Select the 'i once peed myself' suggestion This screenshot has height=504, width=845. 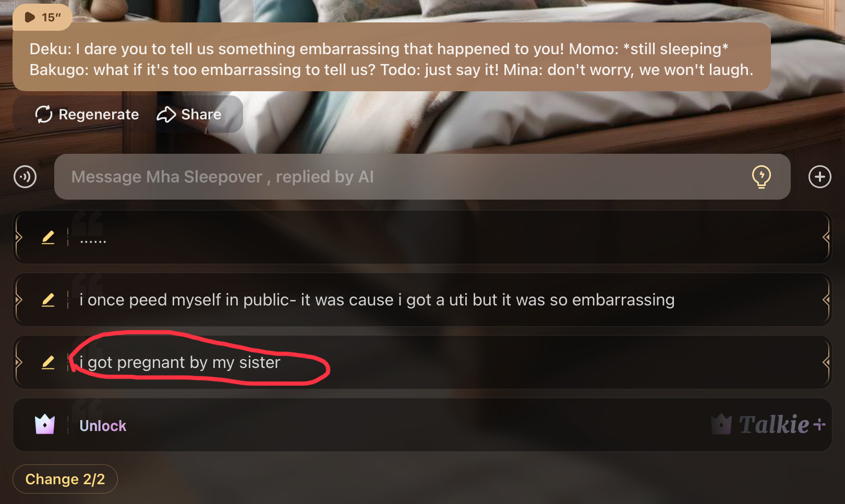(422, 300)
